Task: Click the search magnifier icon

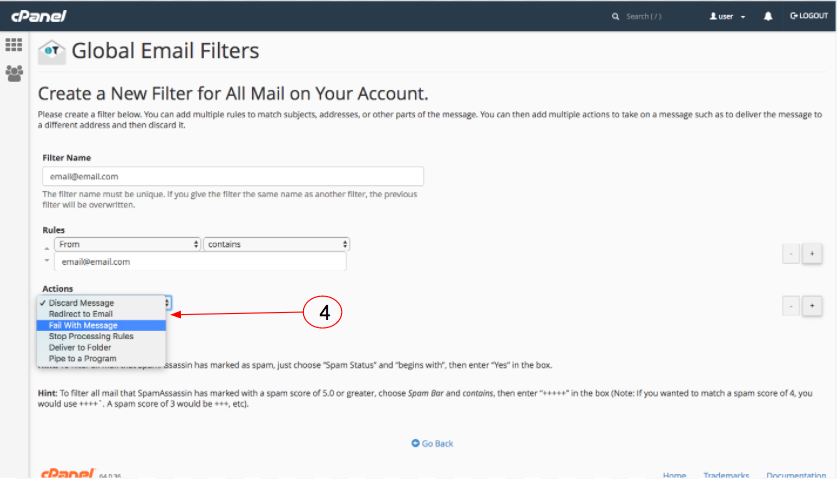Action: coord(615,17)
